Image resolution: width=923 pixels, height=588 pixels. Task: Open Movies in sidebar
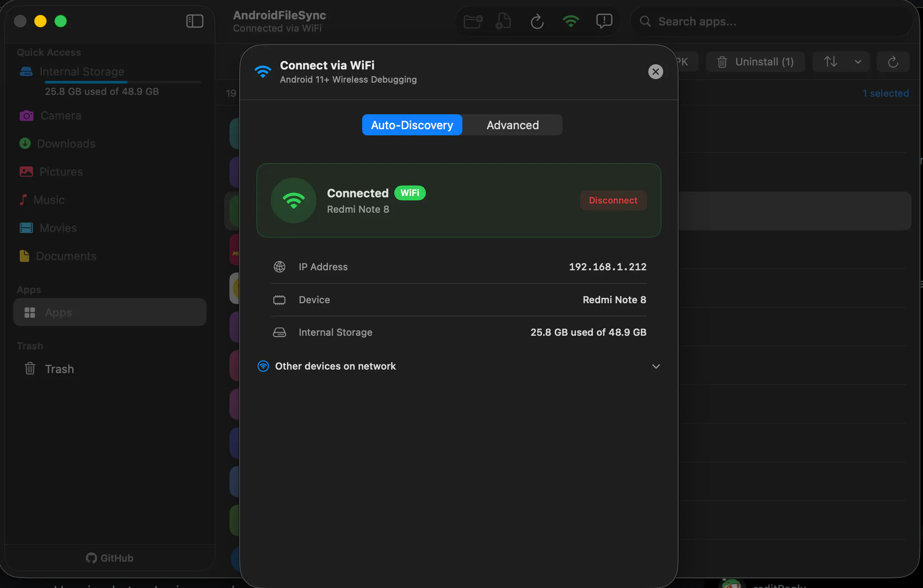(x=58, y=228)
